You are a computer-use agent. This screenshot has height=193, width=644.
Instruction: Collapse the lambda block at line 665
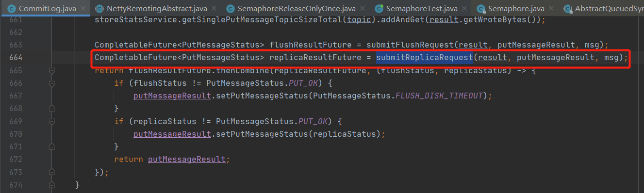click(x=52, y=71)
